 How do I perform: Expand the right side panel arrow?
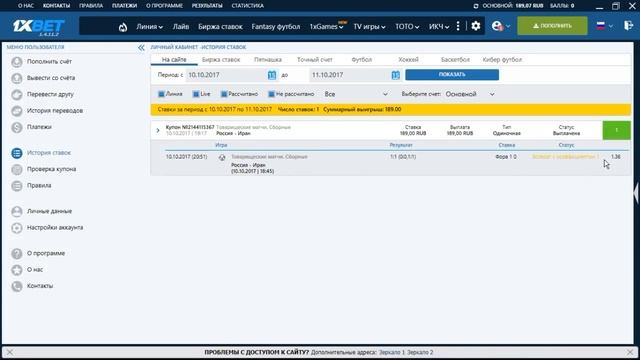[x=636, y=193]
